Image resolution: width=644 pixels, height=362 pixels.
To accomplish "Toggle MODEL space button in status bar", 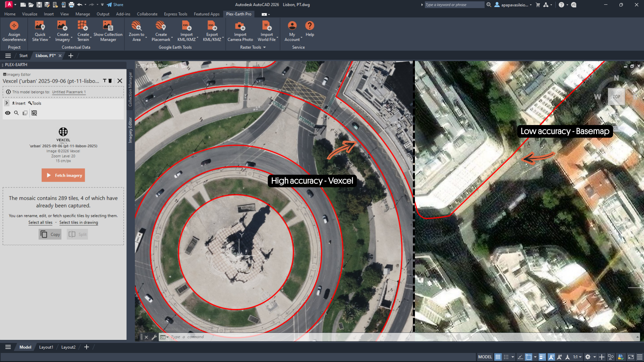I will click(x=485, y=357).
